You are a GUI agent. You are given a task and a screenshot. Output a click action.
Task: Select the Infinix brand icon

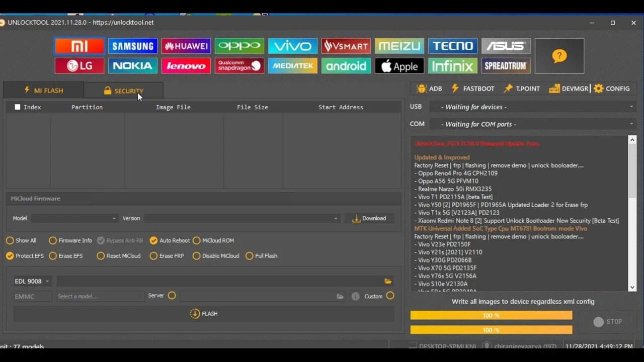click(453, 66)
